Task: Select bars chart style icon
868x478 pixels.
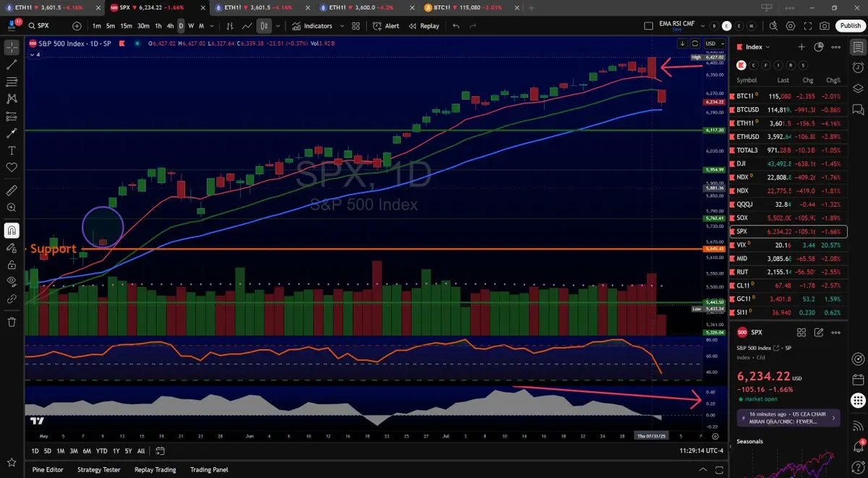Action: [230, 25]
